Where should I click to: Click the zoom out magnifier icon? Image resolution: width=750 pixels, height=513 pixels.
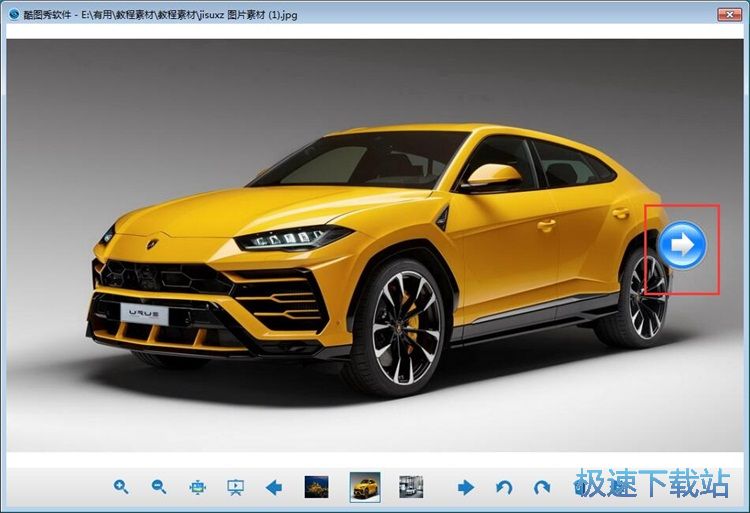point(158,487)
